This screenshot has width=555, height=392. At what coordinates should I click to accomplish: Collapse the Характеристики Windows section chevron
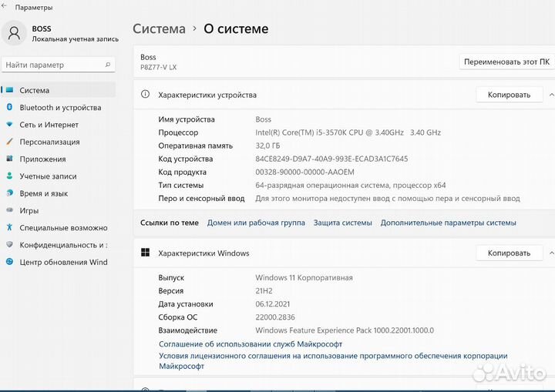(551, 253)
